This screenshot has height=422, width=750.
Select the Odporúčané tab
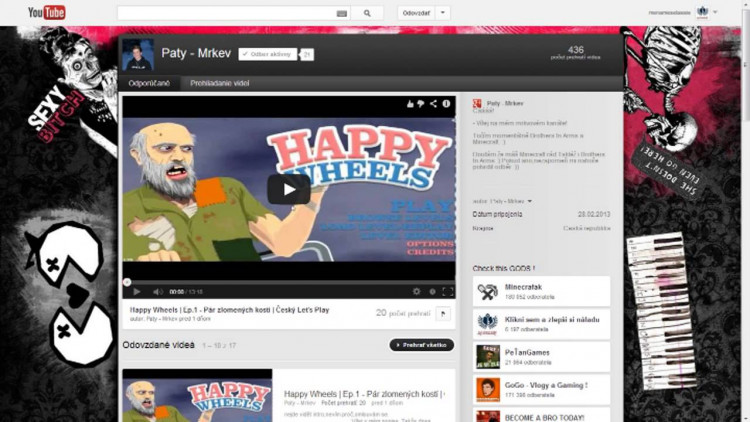(x=149, y=83)
